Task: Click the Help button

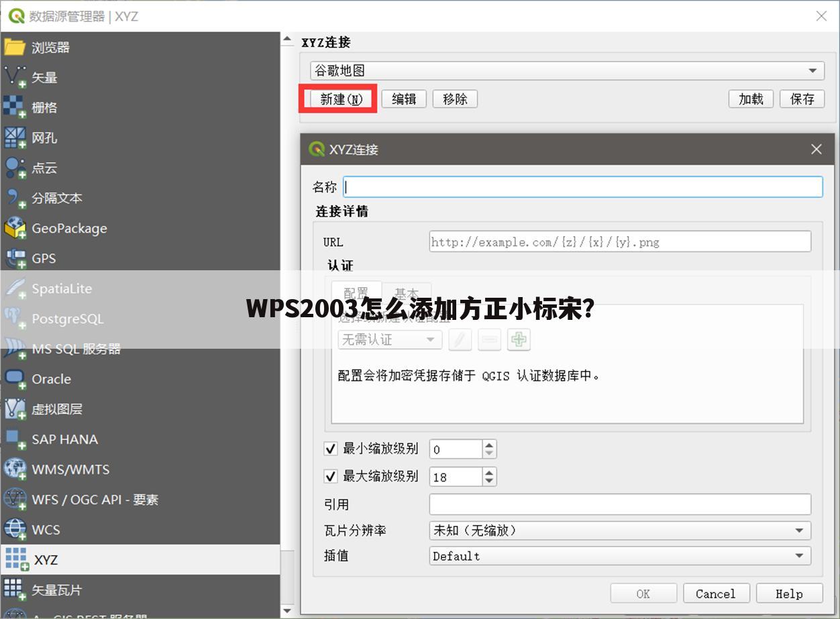Action: point(789,594)
